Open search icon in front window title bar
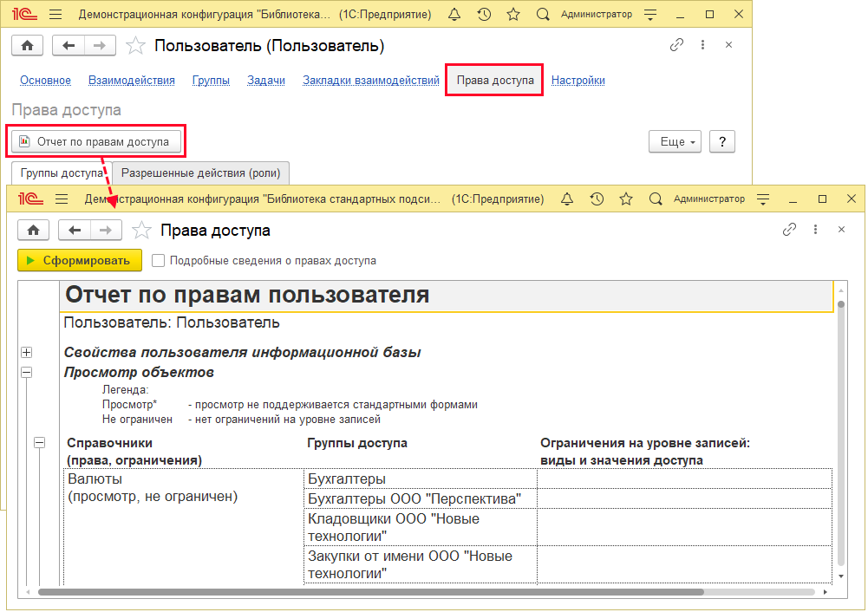The height and width of the screenshot is (612, 868). 656,199
